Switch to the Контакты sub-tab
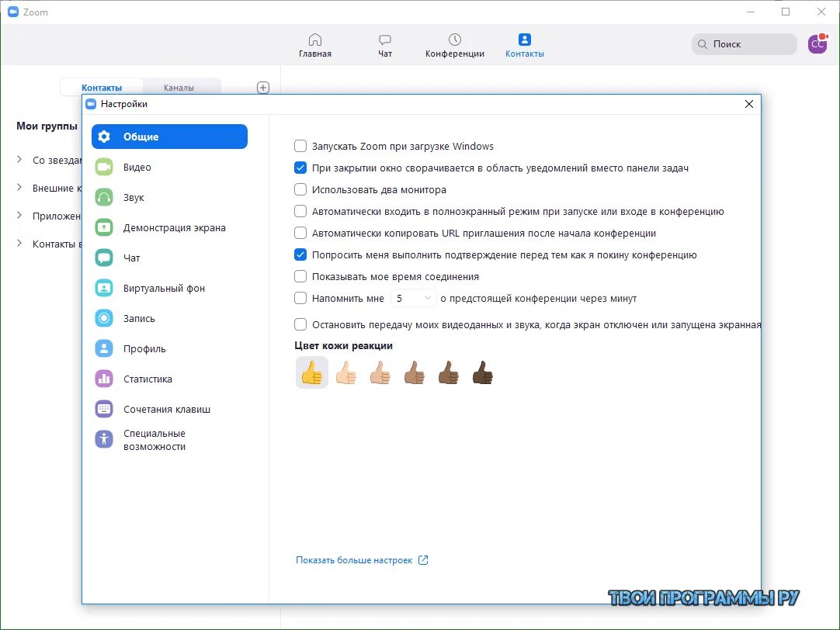This screenshot has height=630, width=840. click(102, 87)
